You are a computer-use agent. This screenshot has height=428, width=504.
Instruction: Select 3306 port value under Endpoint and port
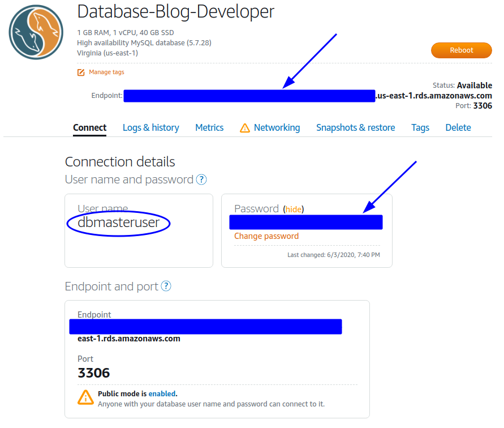[x=93, y=373]
